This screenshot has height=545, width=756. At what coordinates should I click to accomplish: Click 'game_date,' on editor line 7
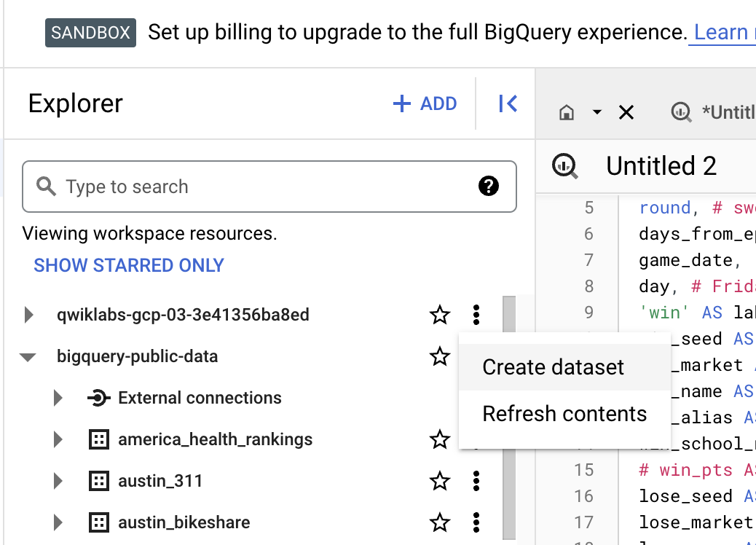pyautogui.click(x=690, y=260)
